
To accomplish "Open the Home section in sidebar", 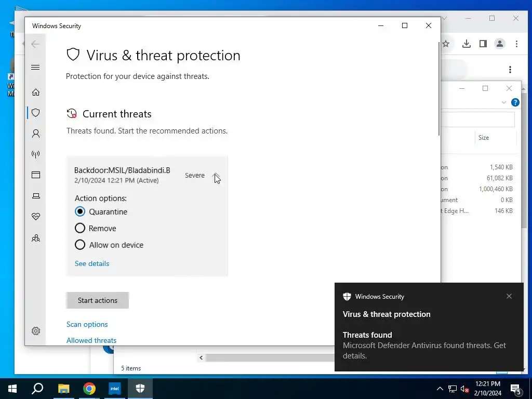I will click(36, 92).
